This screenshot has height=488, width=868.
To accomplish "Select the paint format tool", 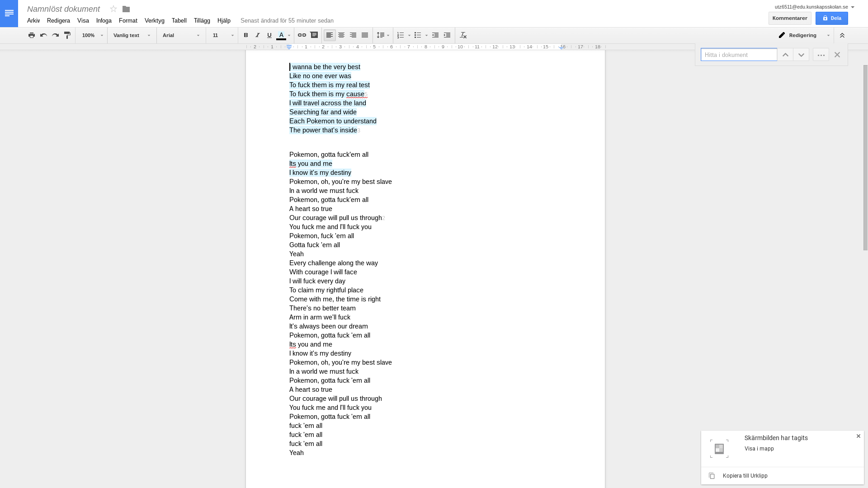I will pyautogui.click(x=67, y=35).
